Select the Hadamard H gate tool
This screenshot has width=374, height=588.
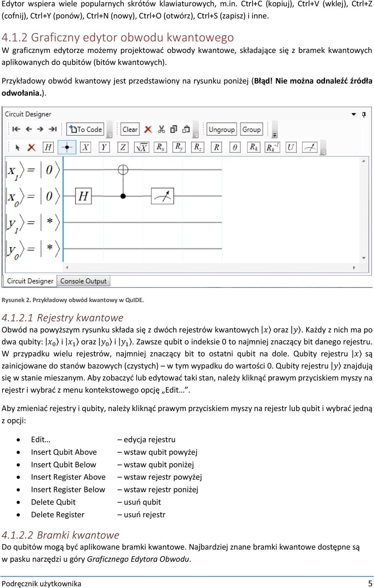(x=48, y=147)
